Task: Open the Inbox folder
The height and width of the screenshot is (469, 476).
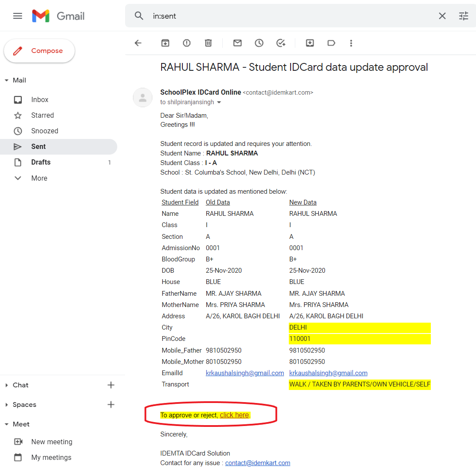Action: [x=40, y=99]
